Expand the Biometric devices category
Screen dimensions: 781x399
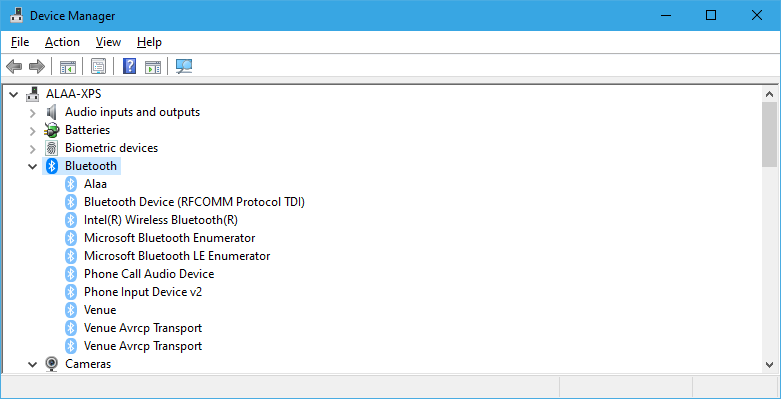(32, 148)
